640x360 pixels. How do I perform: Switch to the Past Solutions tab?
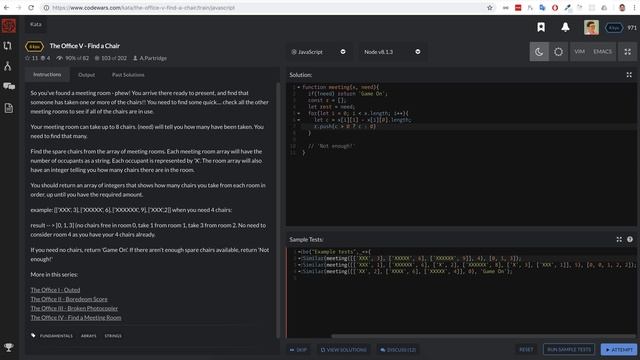point(128,75)
